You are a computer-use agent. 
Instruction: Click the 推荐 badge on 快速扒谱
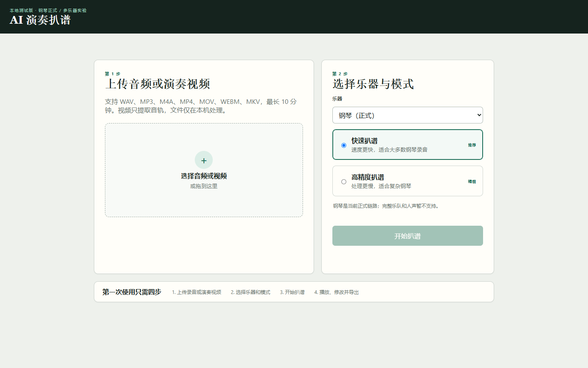pyautogui.click(x=472, y=145)
